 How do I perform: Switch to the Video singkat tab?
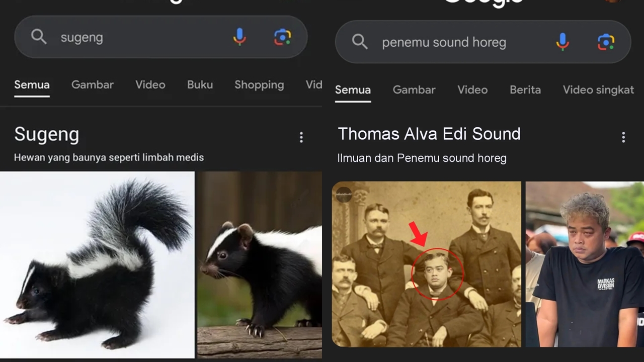click(598, 90)
